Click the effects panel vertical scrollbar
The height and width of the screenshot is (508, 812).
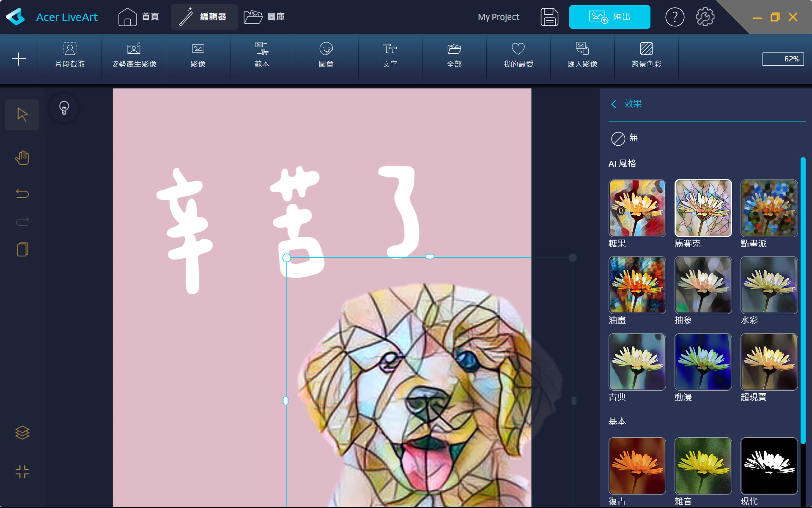(803, 301)
